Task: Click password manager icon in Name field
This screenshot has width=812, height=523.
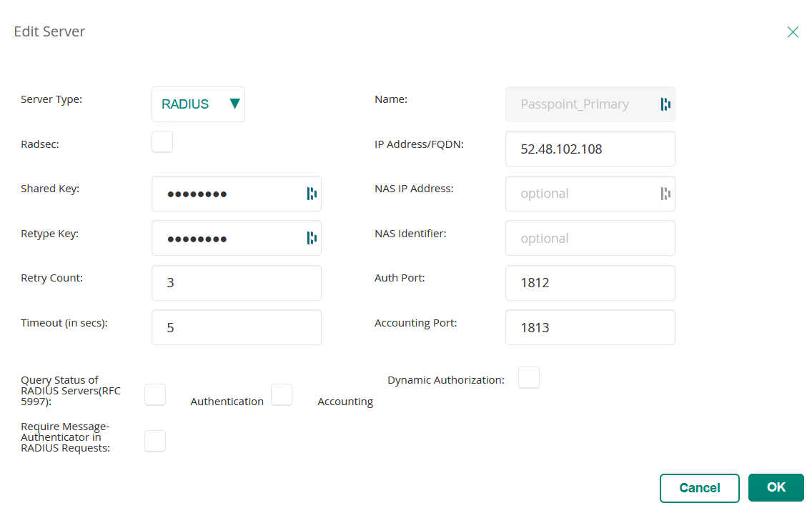Action: point(665,104)
